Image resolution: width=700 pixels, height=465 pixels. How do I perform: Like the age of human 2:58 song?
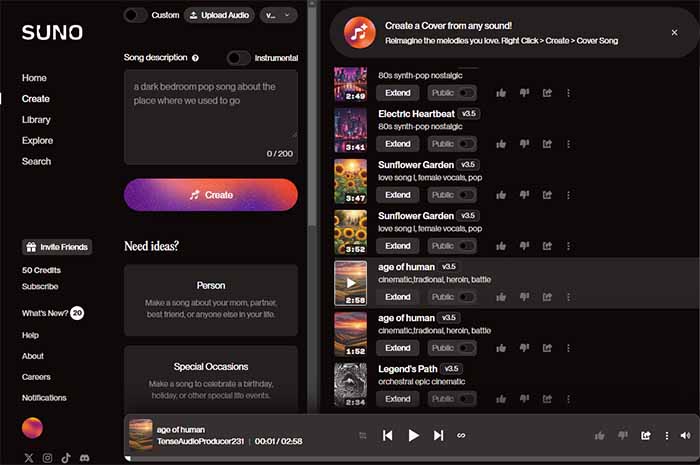click(501, 297)
